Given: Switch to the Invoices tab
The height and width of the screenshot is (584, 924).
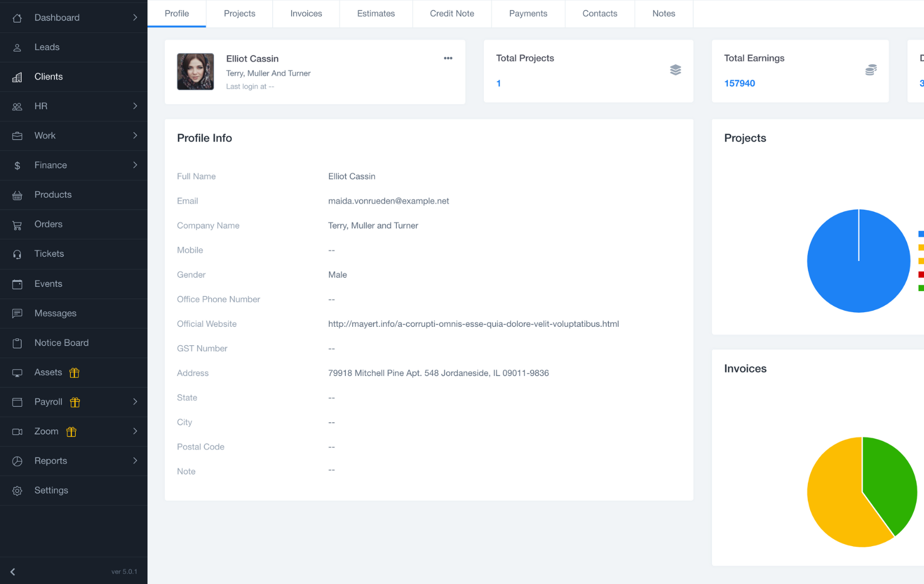Looking at the screenshot, I should pyautogui.click(x=306, y=14).
